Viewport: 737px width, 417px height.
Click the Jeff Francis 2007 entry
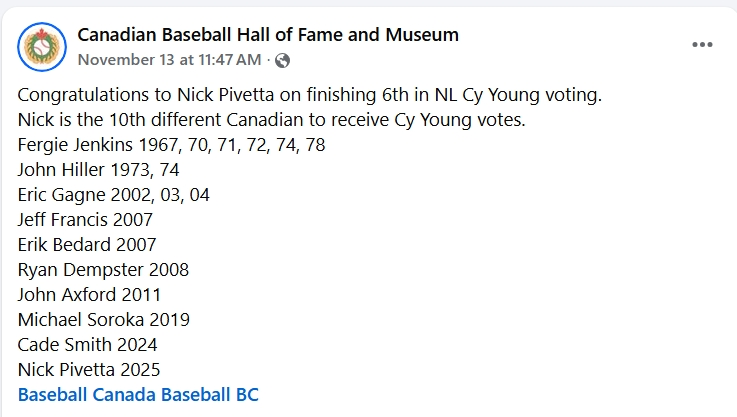pyautogui.click(x=85, y=219)
